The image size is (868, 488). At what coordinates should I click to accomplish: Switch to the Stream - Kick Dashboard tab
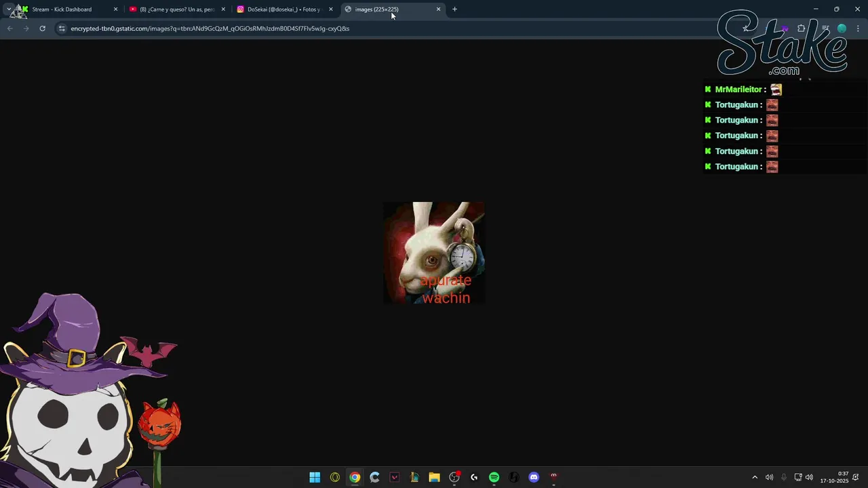(x=68, y=9)
